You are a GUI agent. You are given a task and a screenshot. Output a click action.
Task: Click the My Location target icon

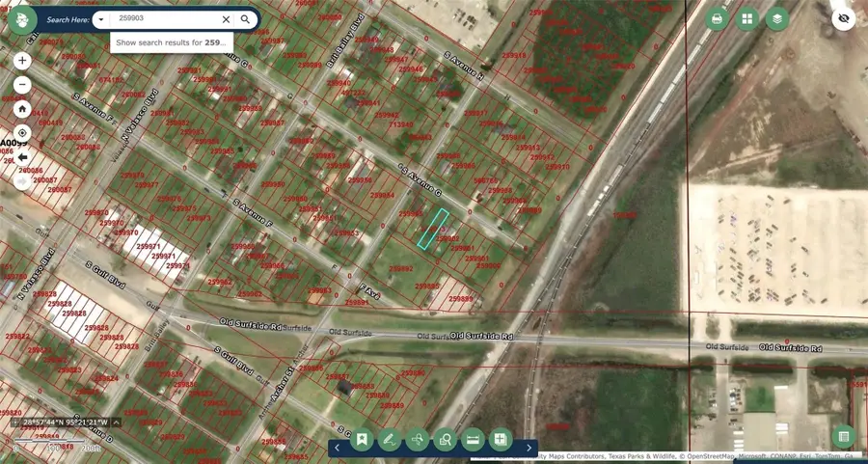tap(22, 133)
